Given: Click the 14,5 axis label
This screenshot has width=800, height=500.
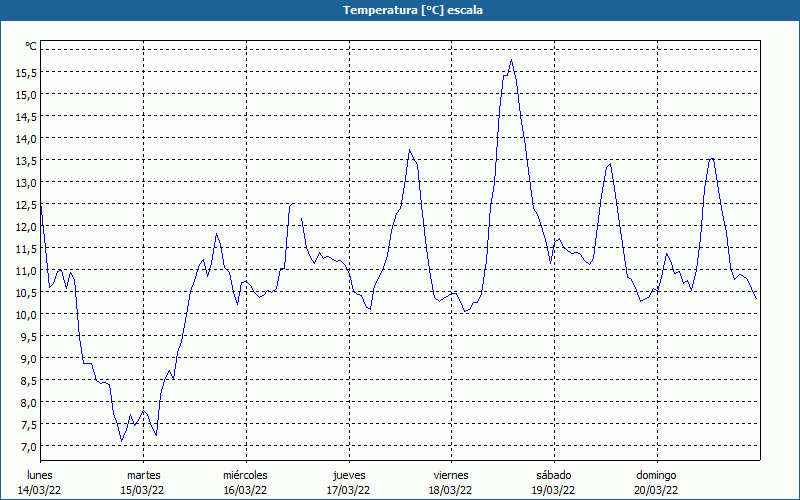Looking at the screenshot, I should 26,117.
